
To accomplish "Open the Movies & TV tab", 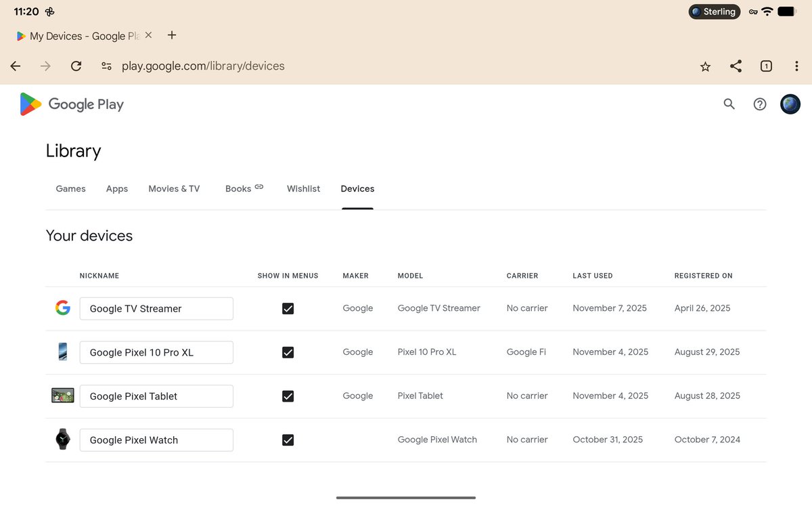I will click(174, 189).
